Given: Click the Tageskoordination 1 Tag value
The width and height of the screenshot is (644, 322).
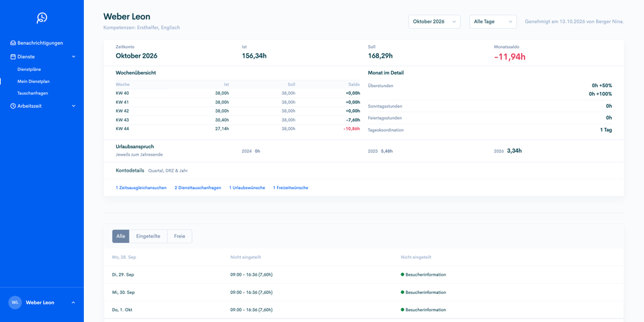Looking at the screenshot, I should [606, 129].
